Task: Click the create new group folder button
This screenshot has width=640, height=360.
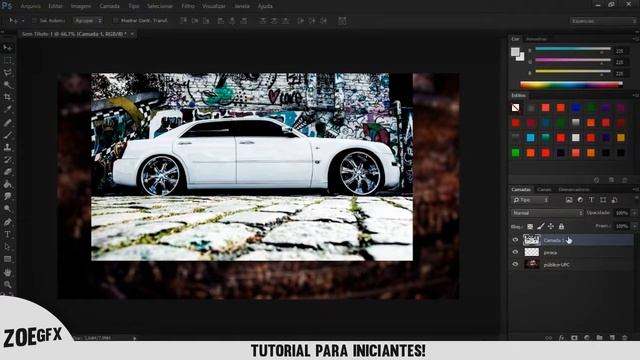Action: pyautogui.click(x=599, y=338)
